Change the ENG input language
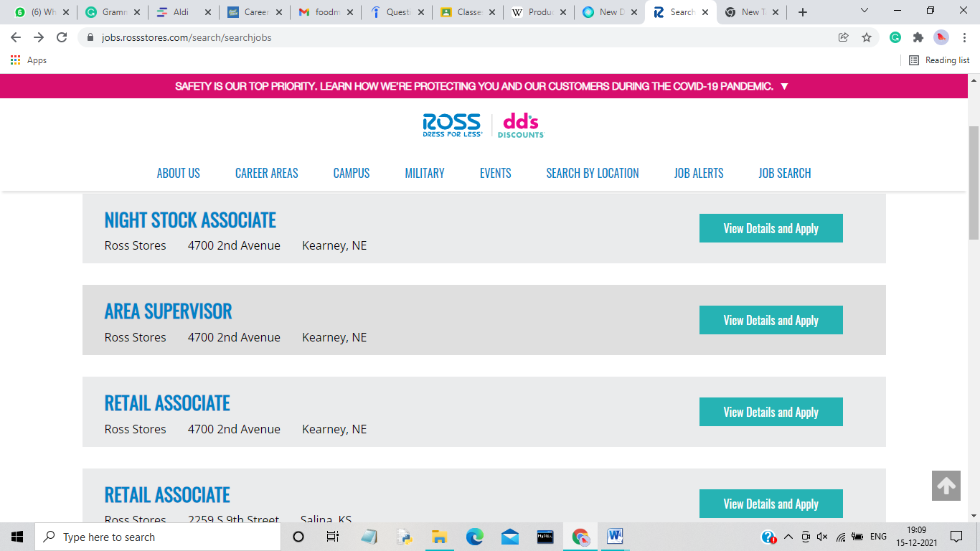Image resolution: width=980 pixels, height=551 pixels. 878,537
